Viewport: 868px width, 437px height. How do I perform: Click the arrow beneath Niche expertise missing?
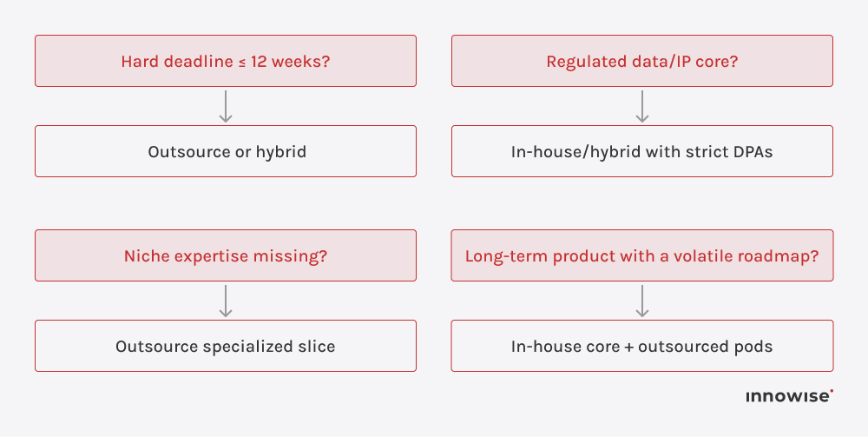click(226, 301)
